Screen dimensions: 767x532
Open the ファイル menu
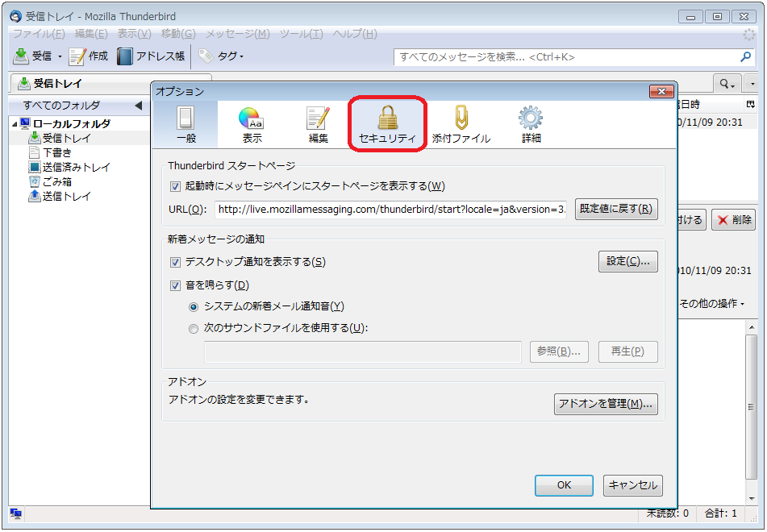pos(39,34)
